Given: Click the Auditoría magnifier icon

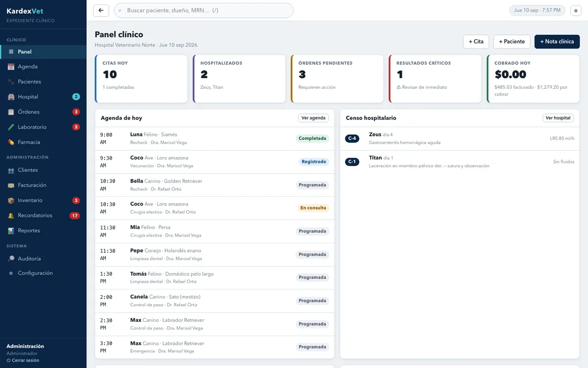Looking at the screenshot, I should 11,259.
